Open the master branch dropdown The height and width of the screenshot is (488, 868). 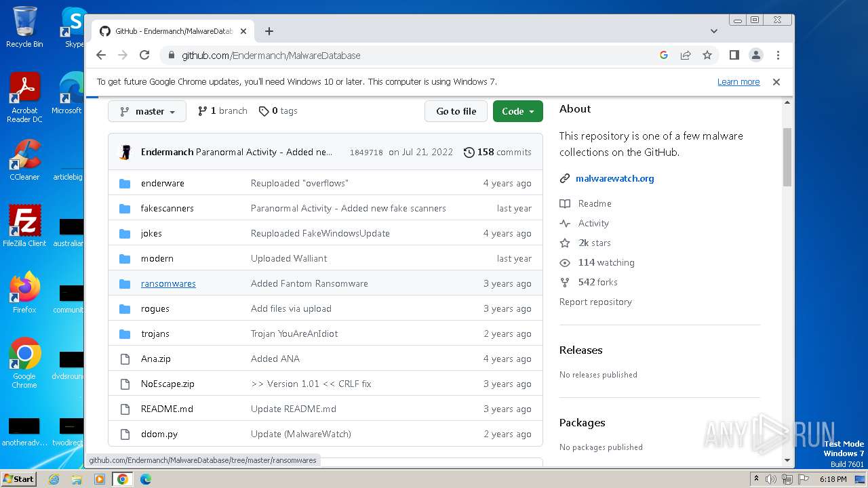click(147, 111)
